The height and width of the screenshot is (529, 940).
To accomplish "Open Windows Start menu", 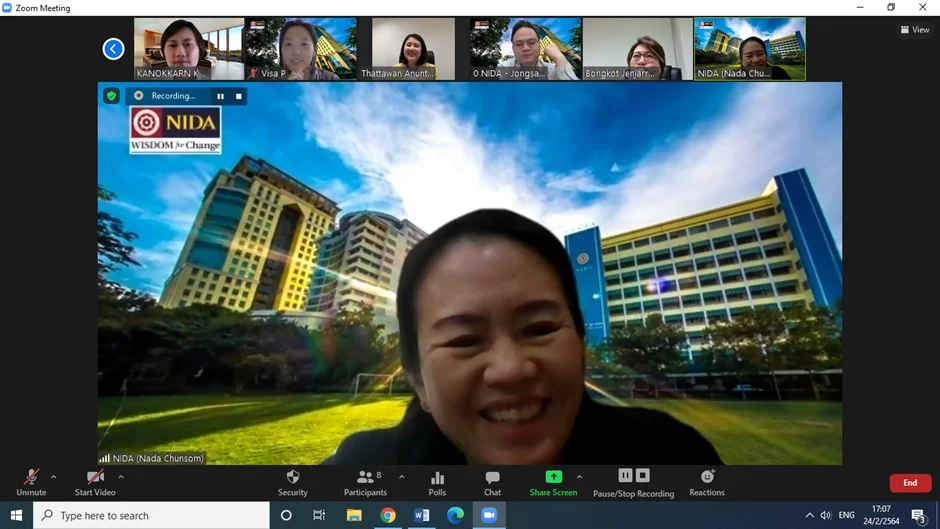I will click(x=16, y=515).
